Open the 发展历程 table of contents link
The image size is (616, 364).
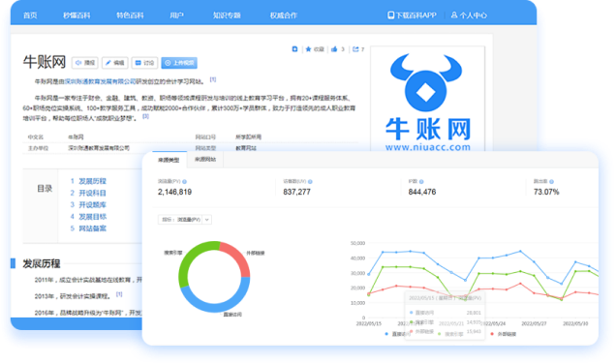click(92, 181)
